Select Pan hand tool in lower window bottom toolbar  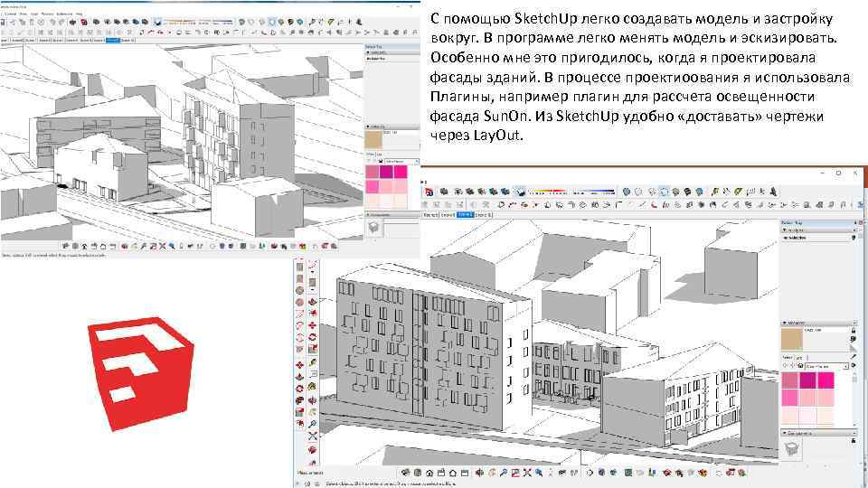[x=492, y=473]
